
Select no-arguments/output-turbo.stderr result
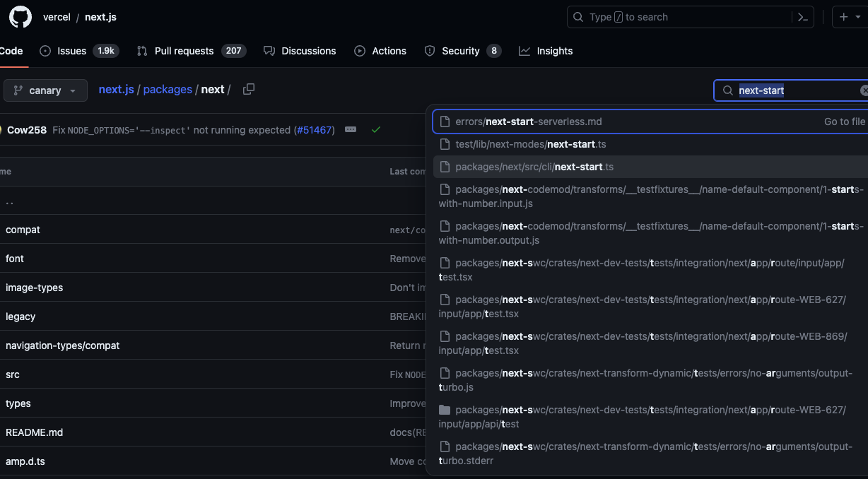650,454
